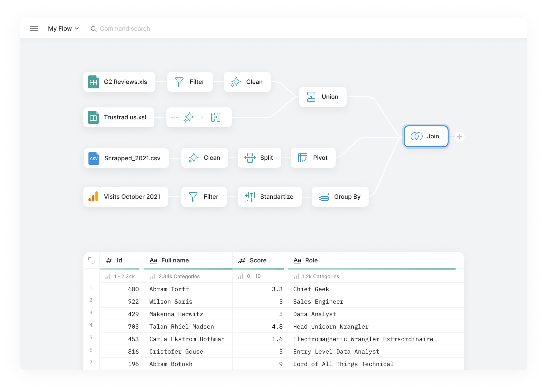The image size is (547, 392).
Task: Select the Join node
Action: point(426,136)
